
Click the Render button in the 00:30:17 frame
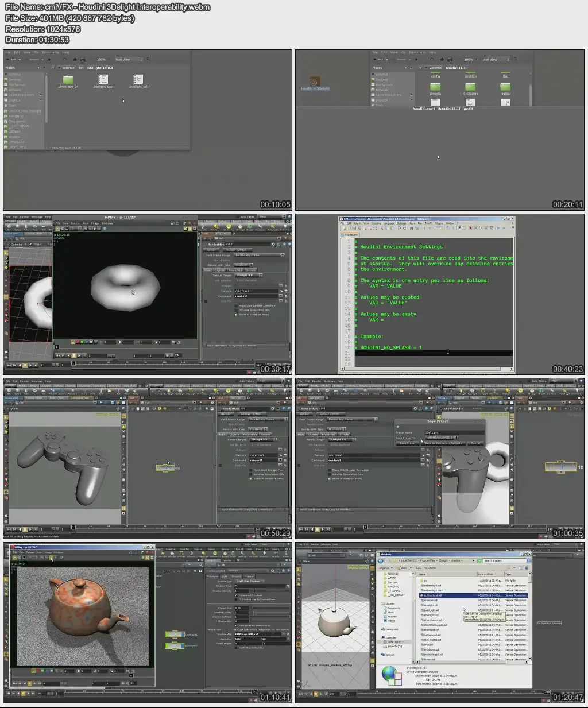click(211, 250)
